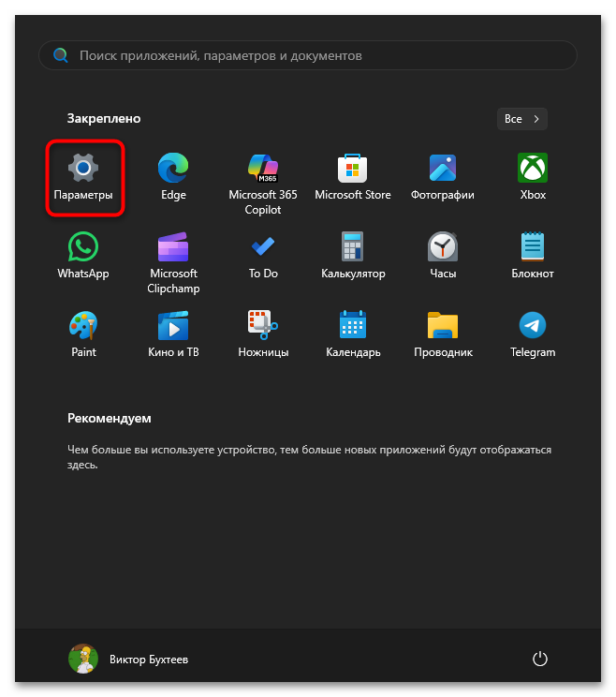Open Microsoft 365 Copilot

coord(263,184)
